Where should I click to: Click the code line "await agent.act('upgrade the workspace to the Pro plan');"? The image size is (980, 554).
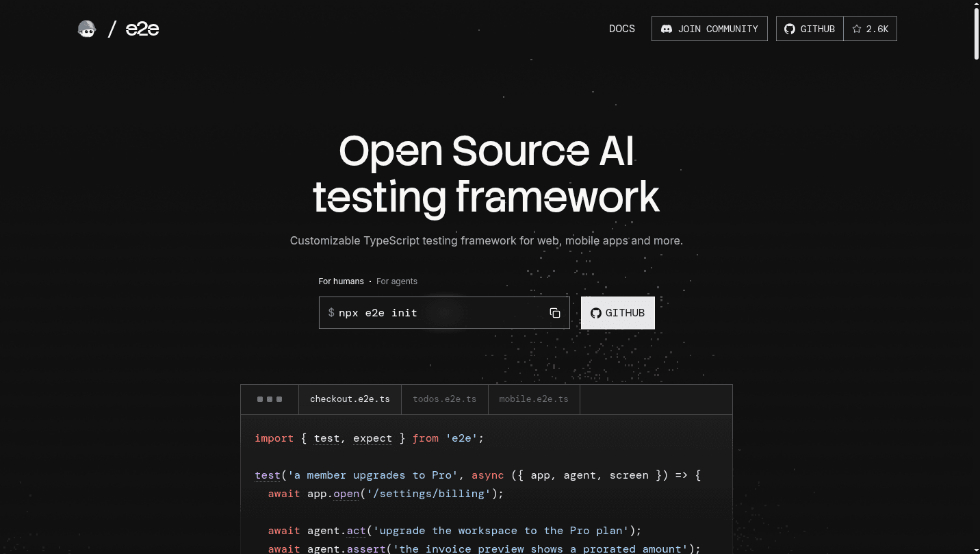click(x=455, y=531)
